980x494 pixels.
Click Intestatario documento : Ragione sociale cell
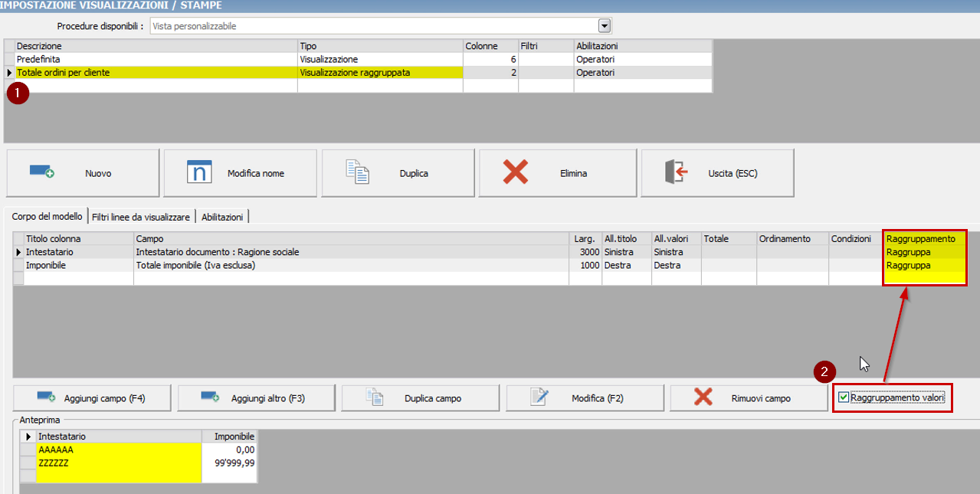click(351, 252)
